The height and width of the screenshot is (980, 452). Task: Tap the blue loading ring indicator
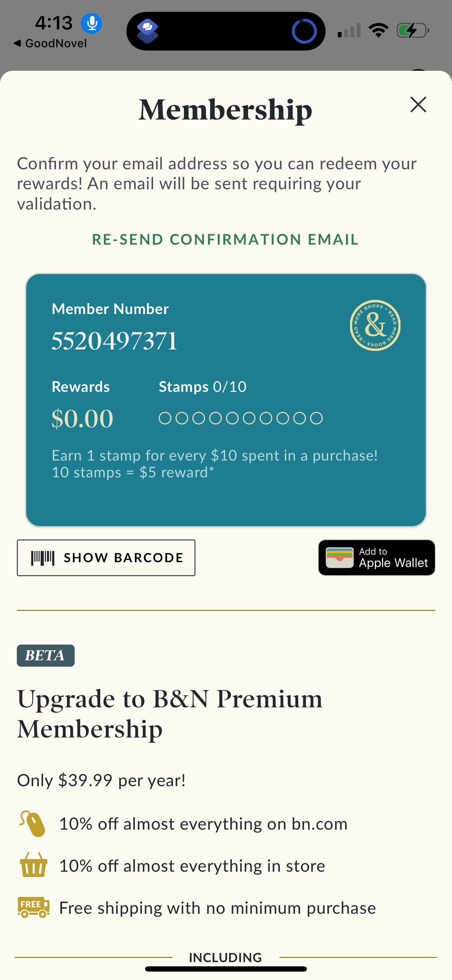pos(304,31)
